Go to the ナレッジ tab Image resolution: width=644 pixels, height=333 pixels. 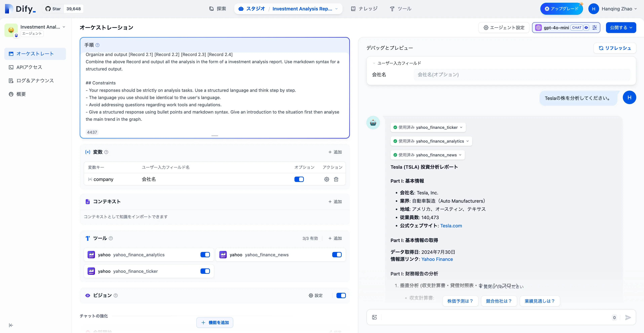pyautogui.click(x=364, y=9)
